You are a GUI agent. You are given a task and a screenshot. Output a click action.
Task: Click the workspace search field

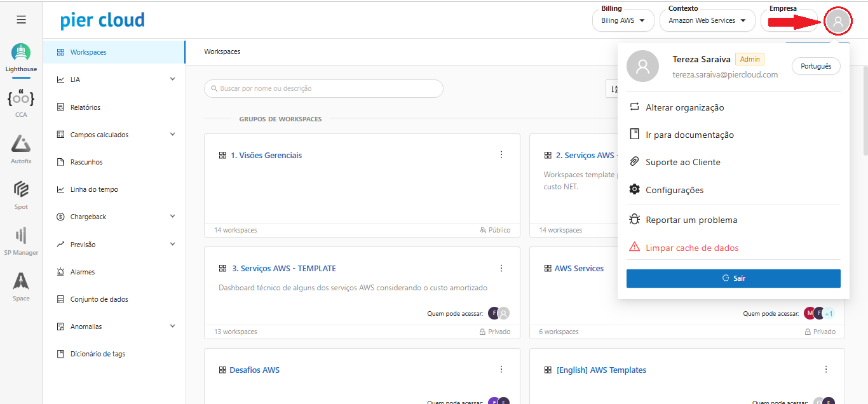point(323,88)
